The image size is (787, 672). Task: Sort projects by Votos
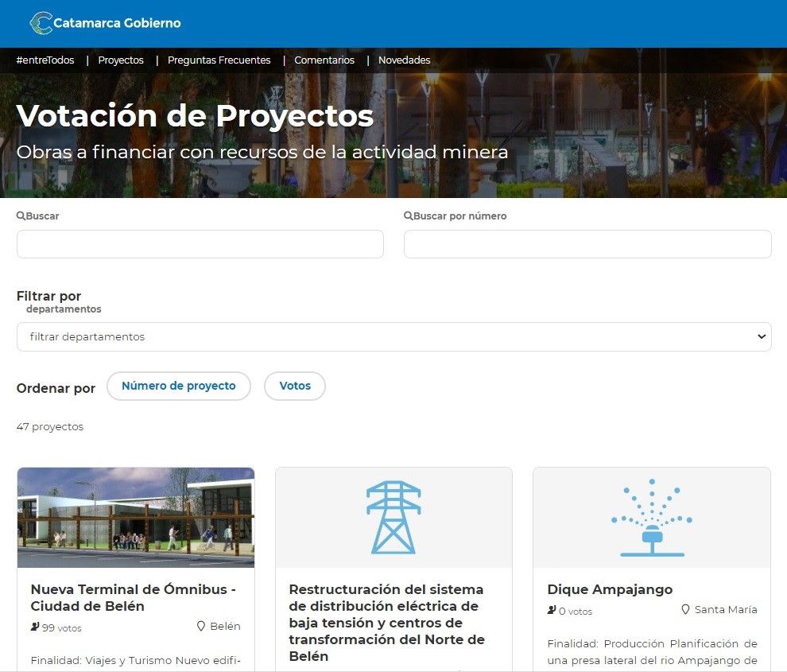(x=294, y=386)
